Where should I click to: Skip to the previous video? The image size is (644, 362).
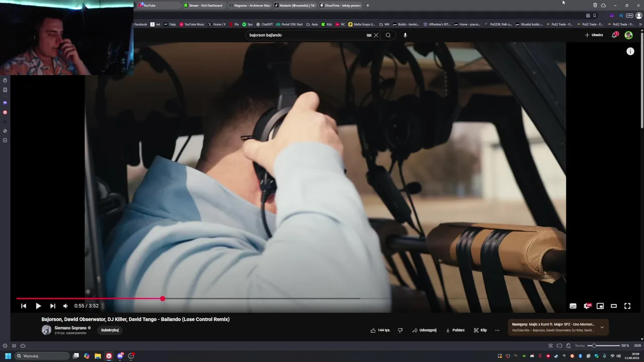pyautogui.click(x=24, y=306)
